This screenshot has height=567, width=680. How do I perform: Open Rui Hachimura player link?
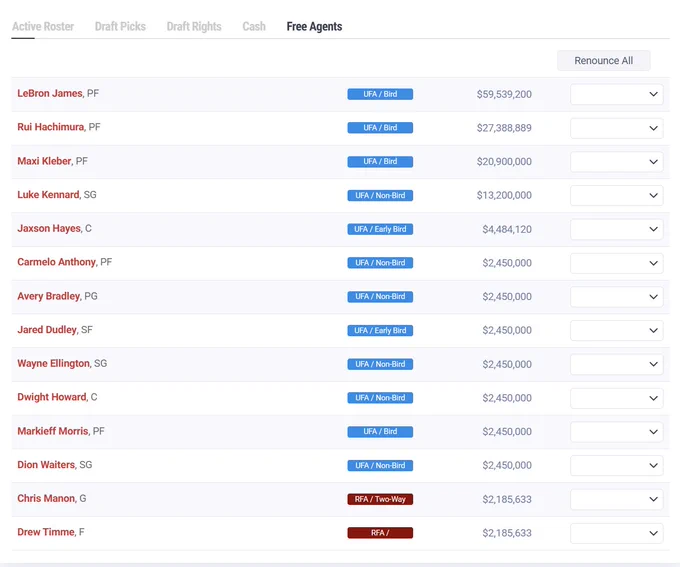(51, 127)
